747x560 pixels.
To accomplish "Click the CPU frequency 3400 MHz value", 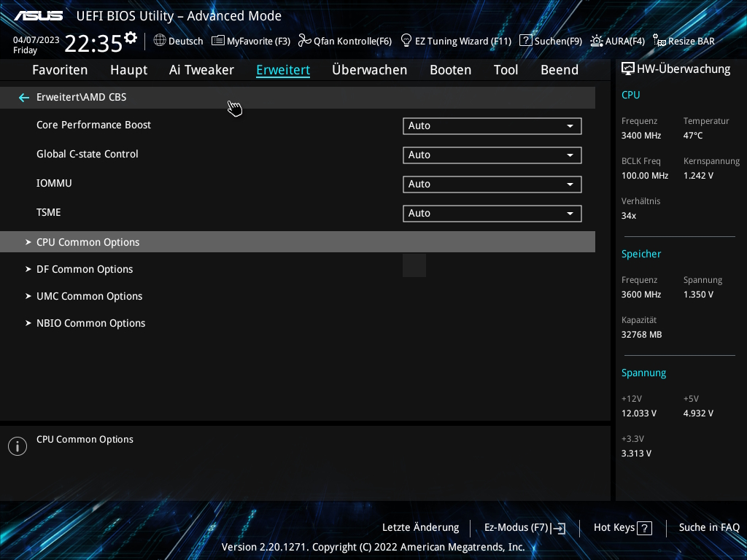I will 640,136.
